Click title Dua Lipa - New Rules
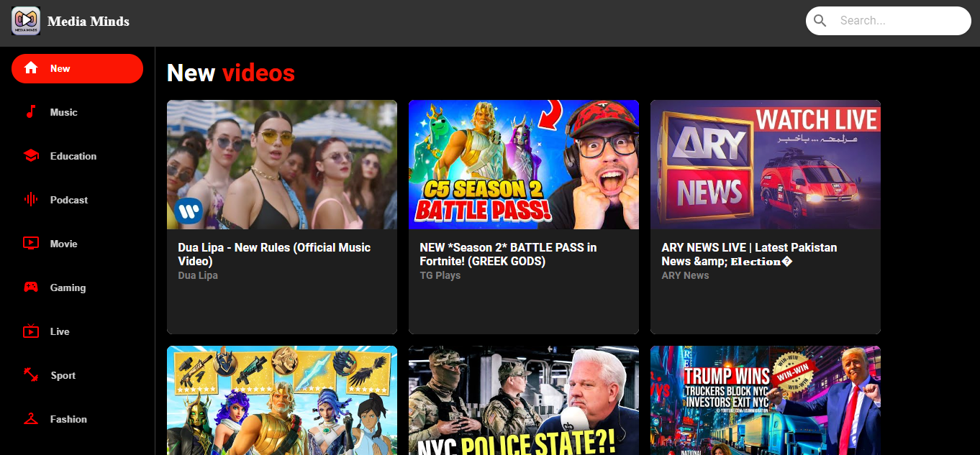This screenshot has width=980, height=455. [x=274, y=254]
